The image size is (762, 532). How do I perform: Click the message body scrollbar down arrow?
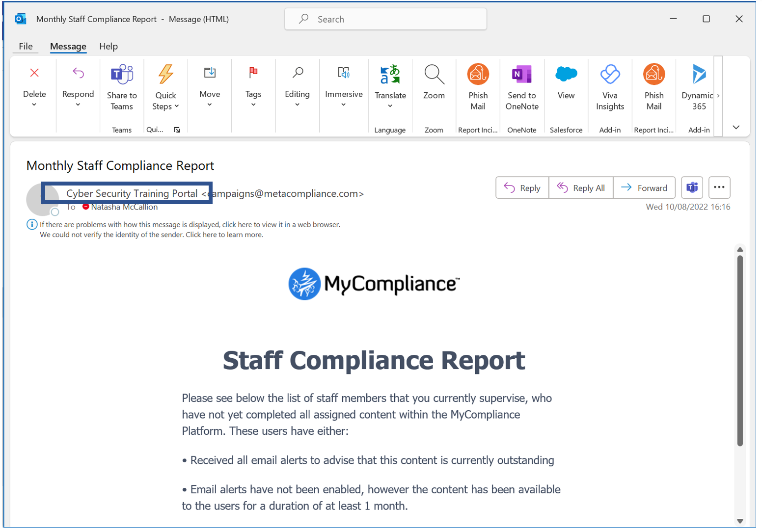click(x=740, y=521)
